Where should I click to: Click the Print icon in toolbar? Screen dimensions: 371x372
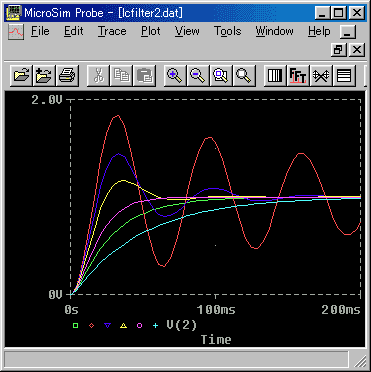click(68, 75)
